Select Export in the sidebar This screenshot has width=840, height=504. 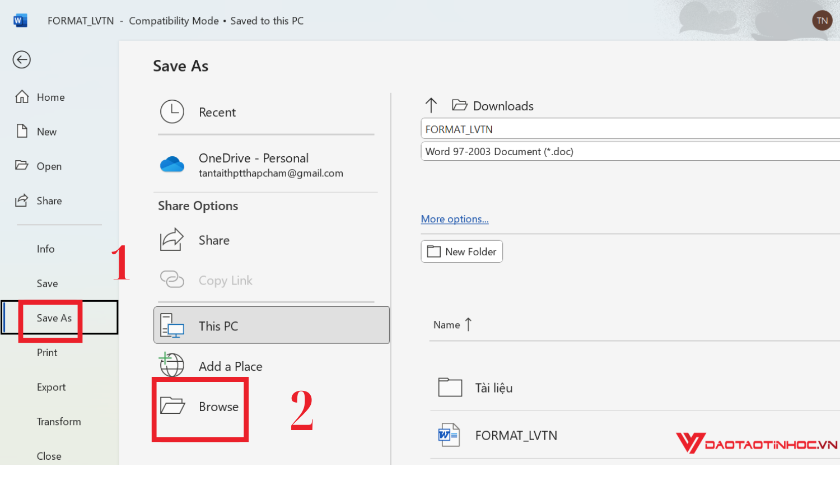pos(51,387)
